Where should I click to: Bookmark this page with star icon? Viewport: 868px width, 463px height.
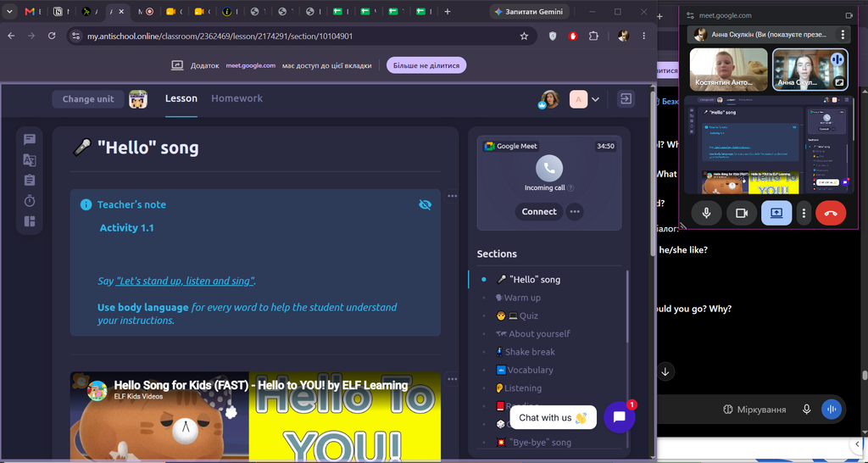point(524,36)
